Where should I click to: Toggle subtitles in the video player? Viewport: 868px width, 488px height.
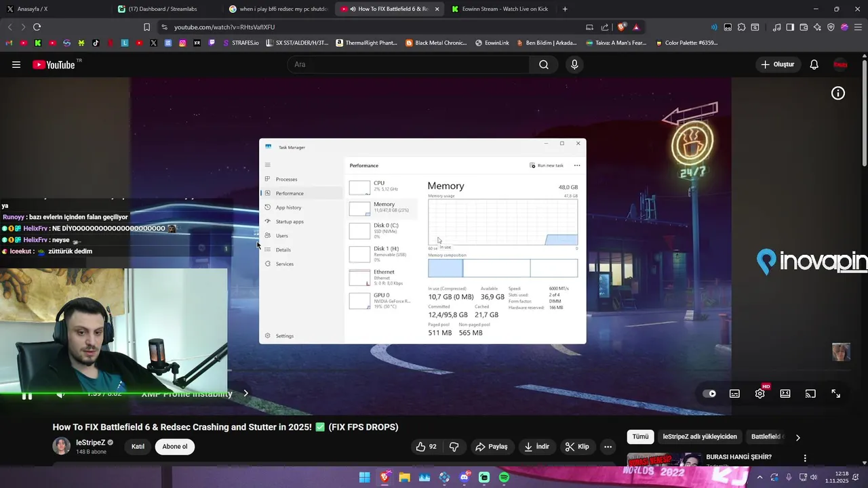734,394
